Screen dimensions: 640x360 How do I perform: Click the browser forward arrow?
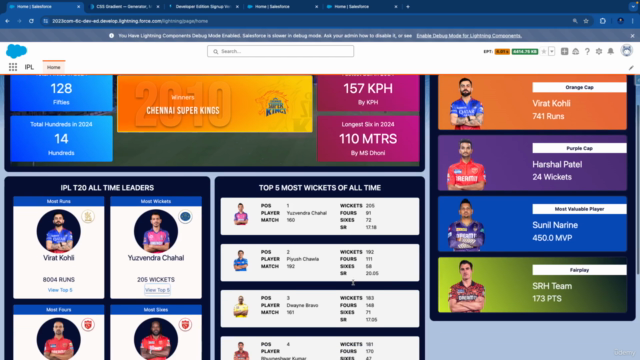pos(19,21)
